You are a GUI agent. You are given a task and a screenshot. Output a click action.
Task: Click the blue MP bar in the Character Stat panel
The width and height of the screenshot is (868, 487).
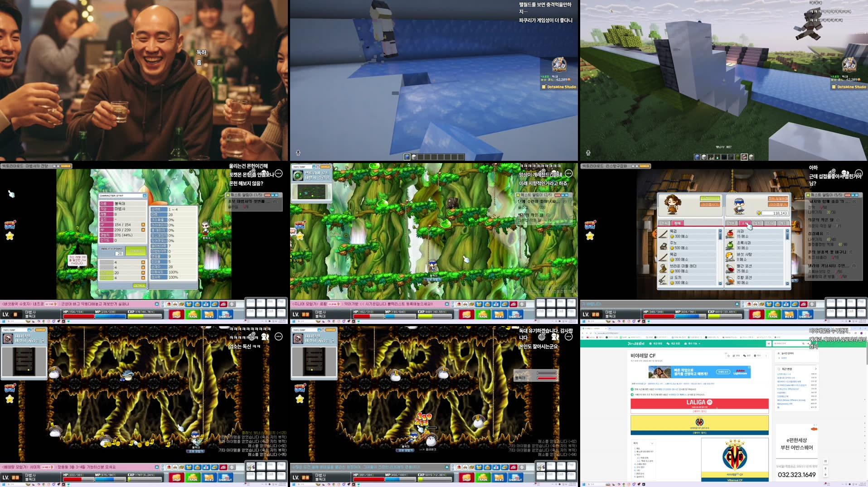110,316
